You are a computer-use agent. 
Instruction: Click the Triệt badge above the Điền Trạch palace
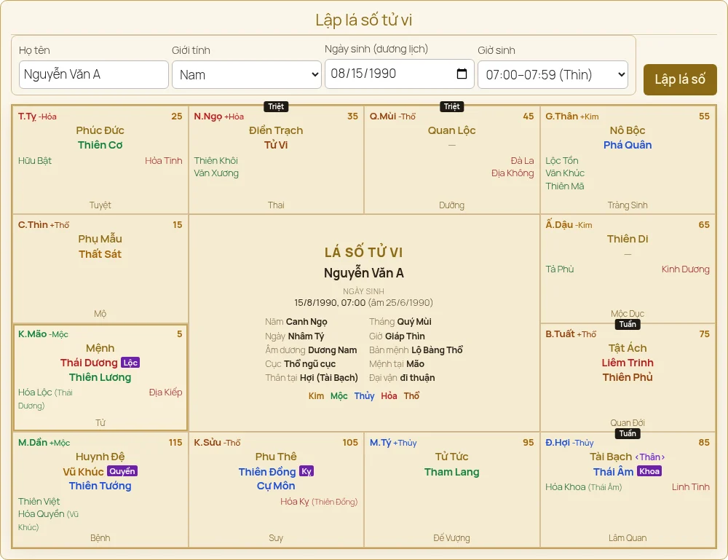[276, 106]
